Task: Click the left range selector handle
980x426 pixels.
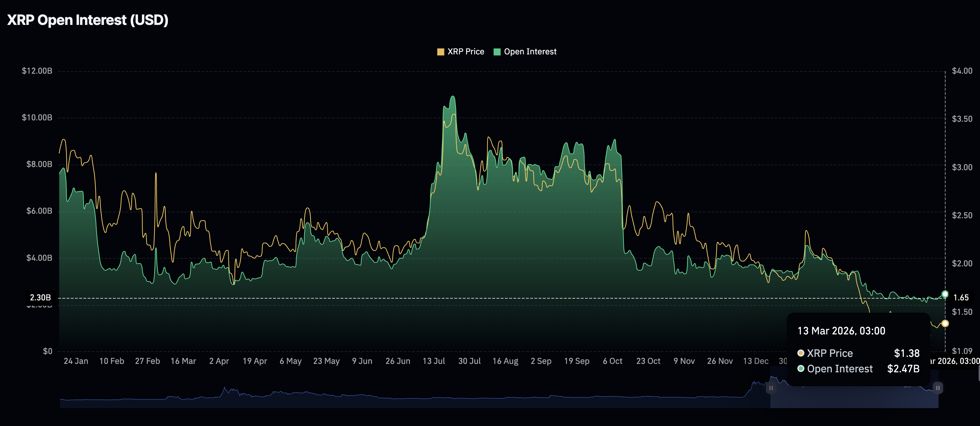Action: tap(771, 388)
